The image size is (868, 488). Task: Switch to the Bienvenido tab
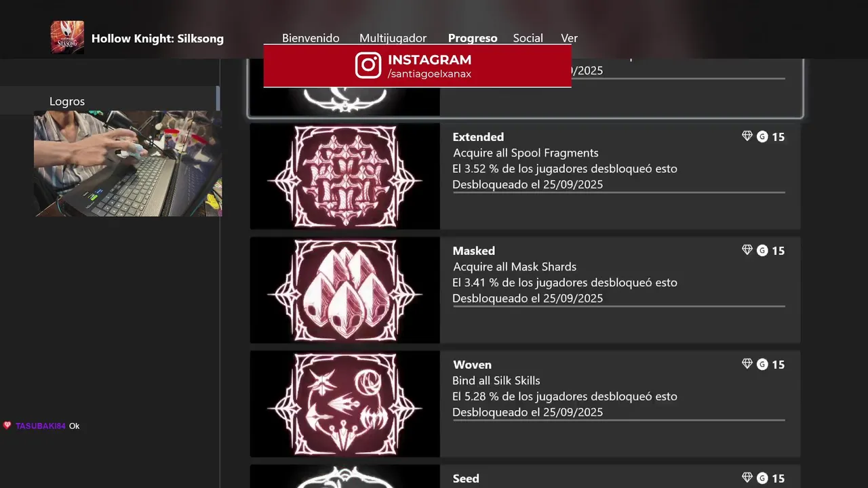[x=311, y=38]
